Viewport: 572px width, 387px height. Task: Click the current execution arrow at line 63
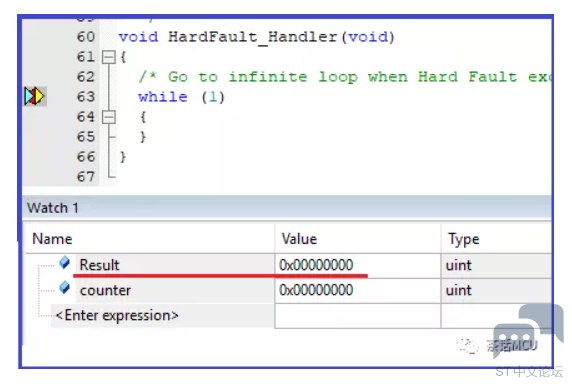(35, 97)
